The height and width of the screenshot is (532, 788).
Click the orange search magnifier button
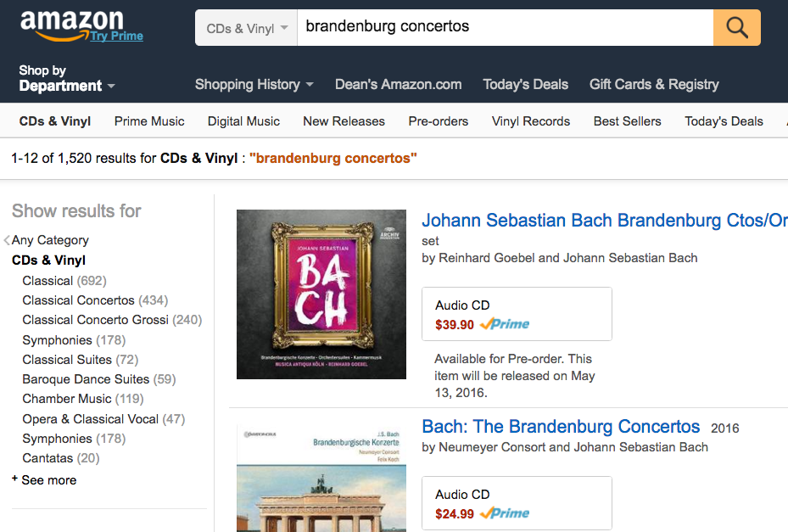point(736,27)
